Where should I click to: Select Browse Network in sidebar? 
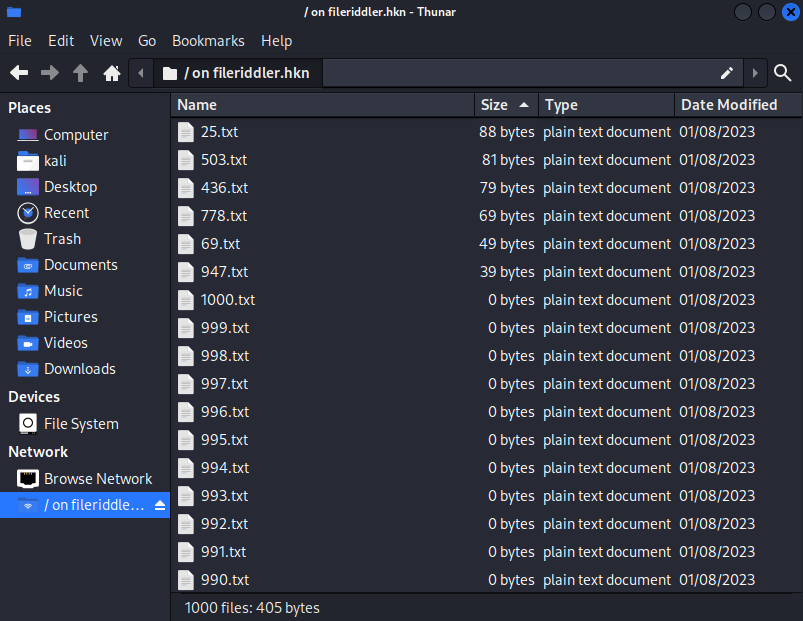[98, 479]
